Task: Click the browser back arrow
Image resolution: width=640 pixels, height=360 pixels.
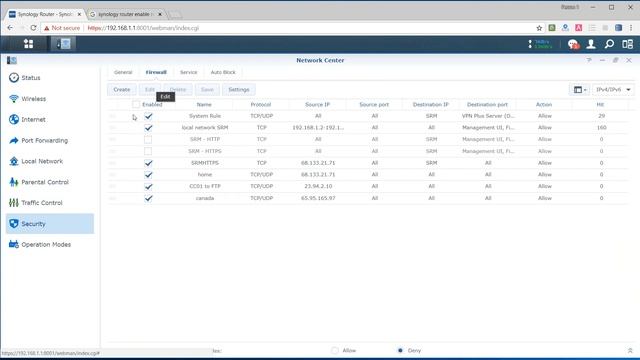Action: (x=10, y=28)
